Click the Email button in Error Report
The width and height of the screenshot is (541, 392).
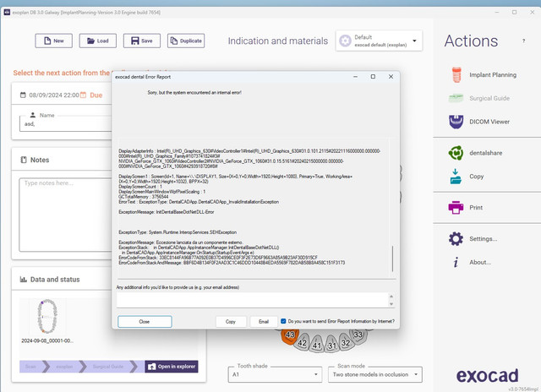click(x=264, y=321)
